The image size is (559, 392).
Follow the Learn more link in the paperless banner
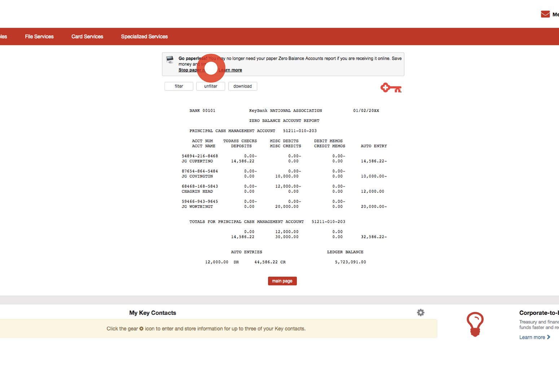pos(231,70)
